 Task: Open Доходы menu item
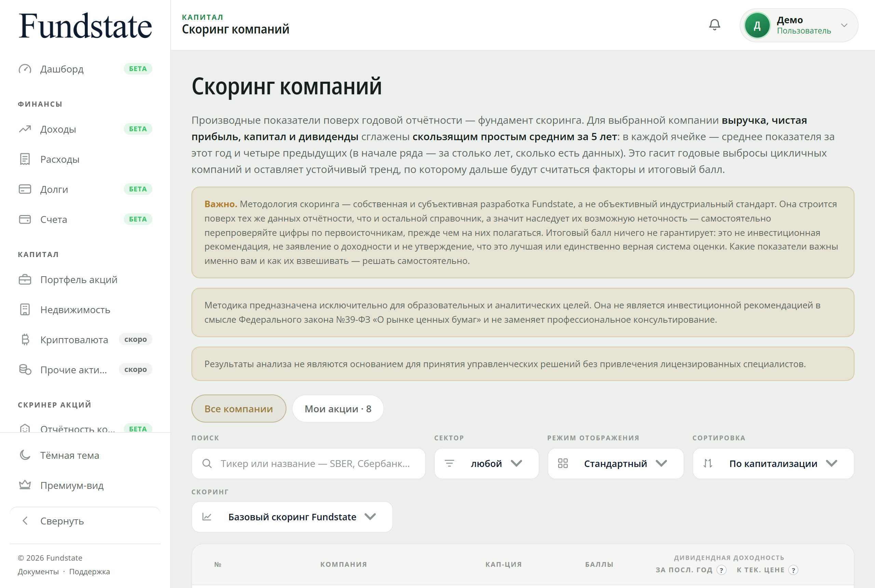85,129
